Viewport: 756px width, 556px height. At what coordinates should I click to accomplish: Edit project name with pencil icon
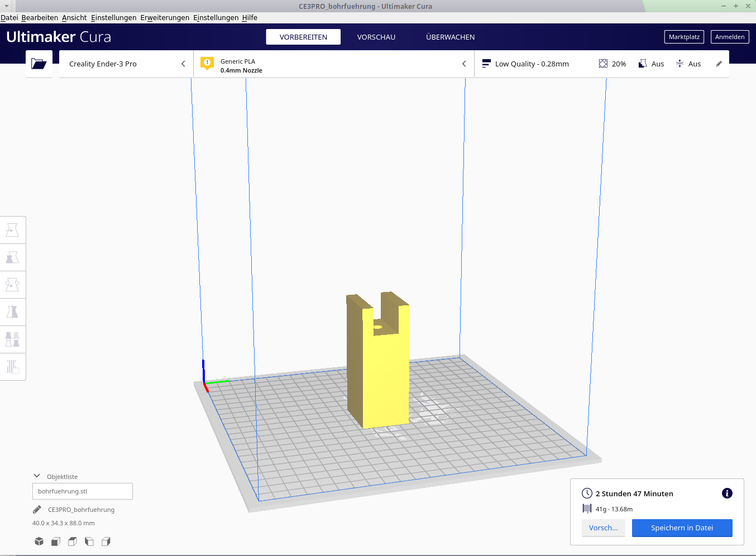coord(37,510)
